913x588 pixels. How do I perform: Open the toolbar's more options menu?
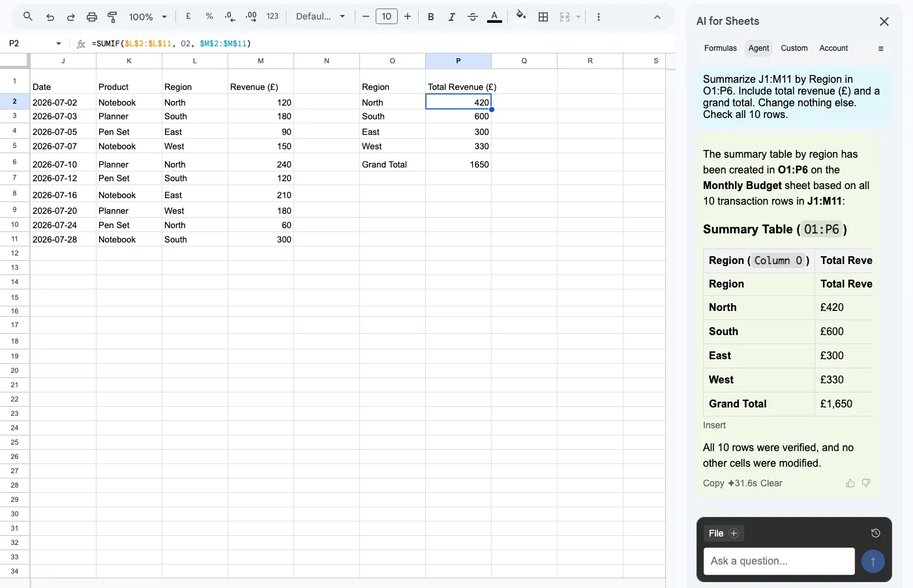point(599,17)
